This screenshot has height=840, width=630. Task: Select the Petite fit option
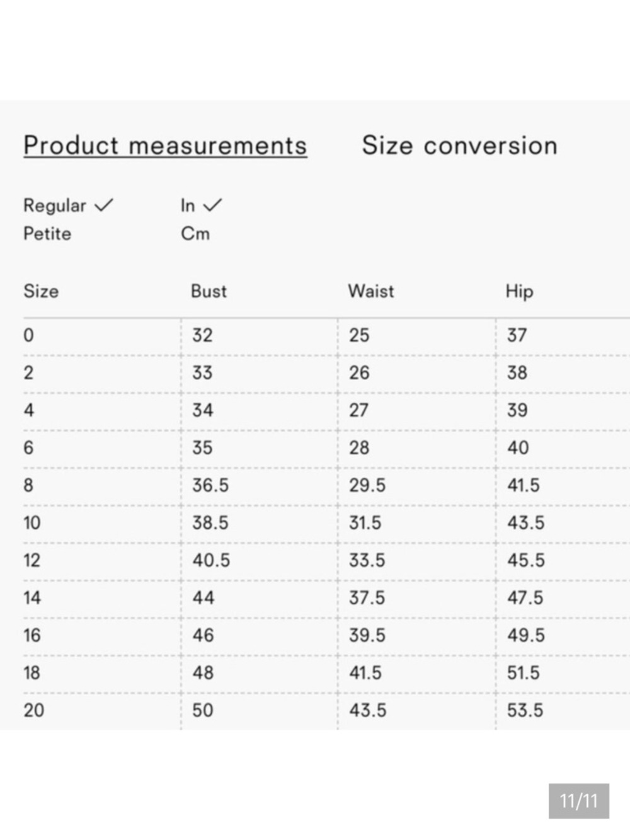(x=47, y=234)
